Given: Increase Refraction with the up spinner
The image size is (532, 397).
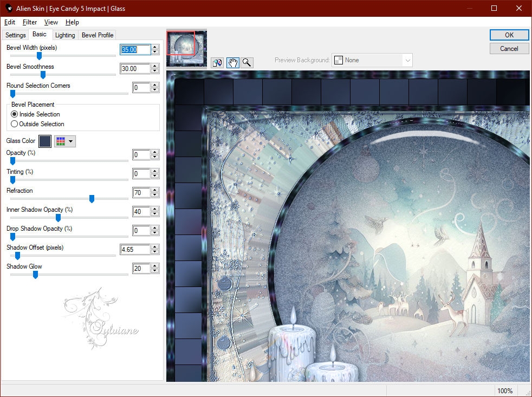Looking at the screenshot, I should 155,190.
